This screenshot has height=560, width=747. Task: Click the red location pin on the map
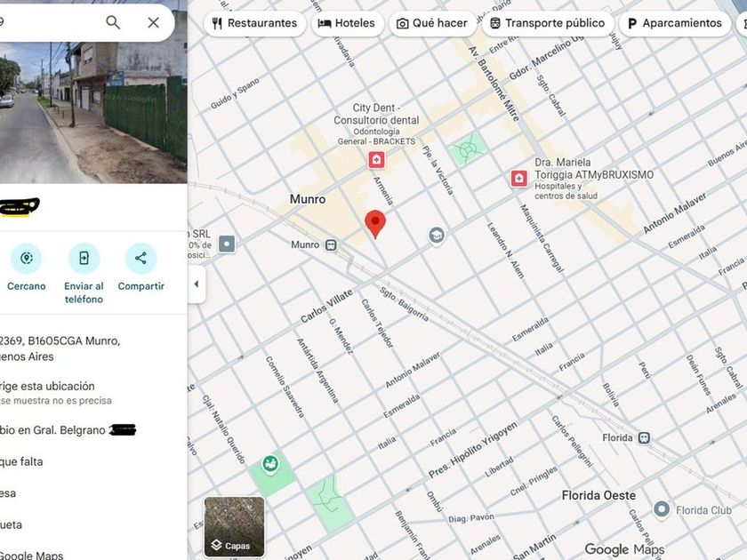(375, 224)
